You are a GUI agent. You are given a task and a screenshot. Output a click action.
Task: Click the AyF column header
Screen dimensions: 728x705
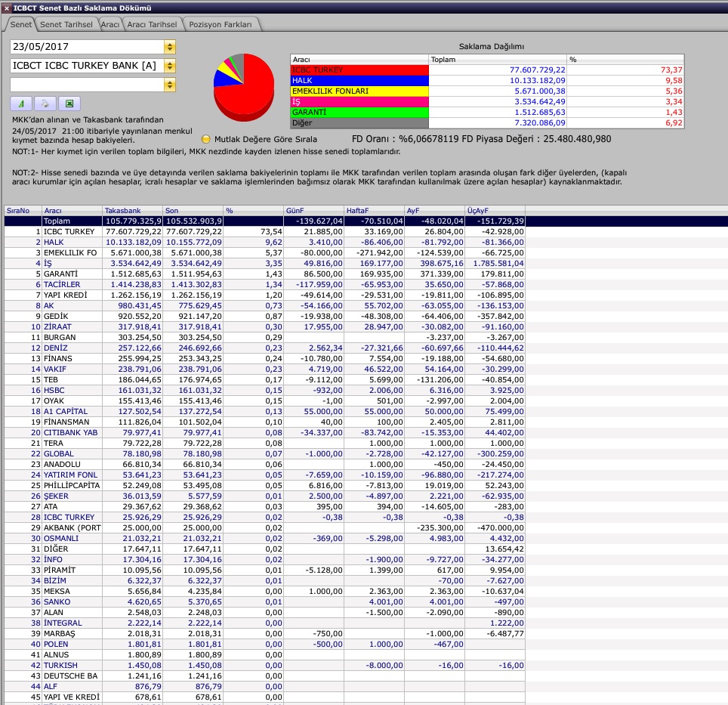tap(434, 211)
